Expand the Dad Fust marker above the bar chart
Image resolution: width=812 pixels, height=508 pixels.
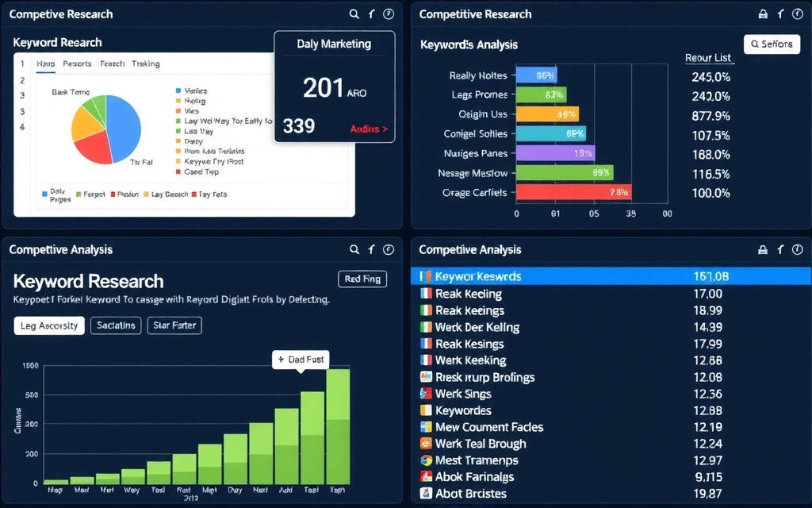(301, 360)
